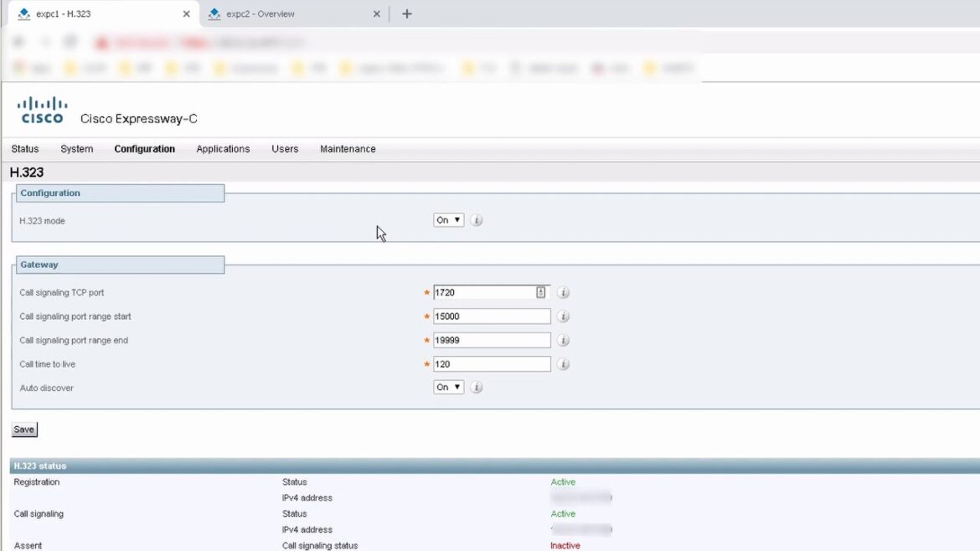This screenshot has height=551, width=980.
Task: Click info icon for Call time to live
Action: [564, 364]
